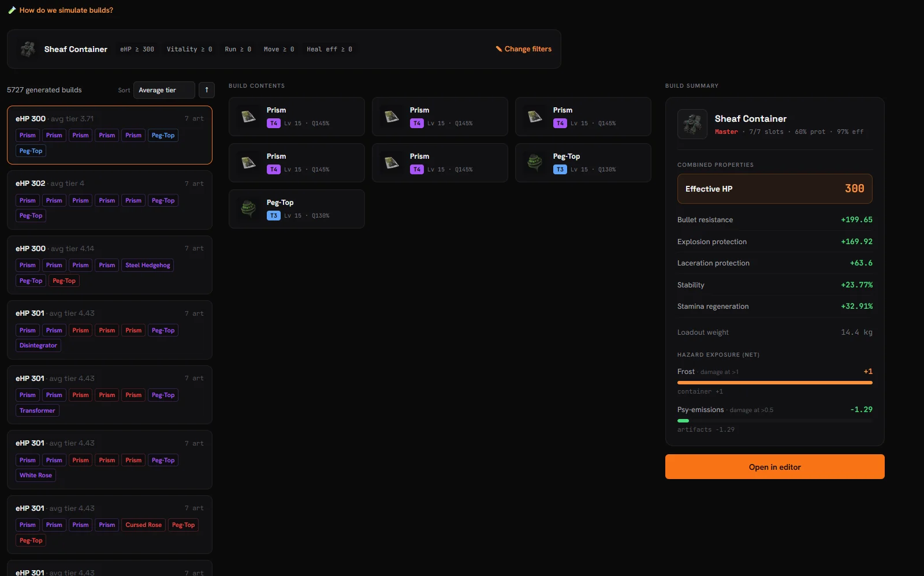Click the '5727 generated builds' text

[44, 90]
